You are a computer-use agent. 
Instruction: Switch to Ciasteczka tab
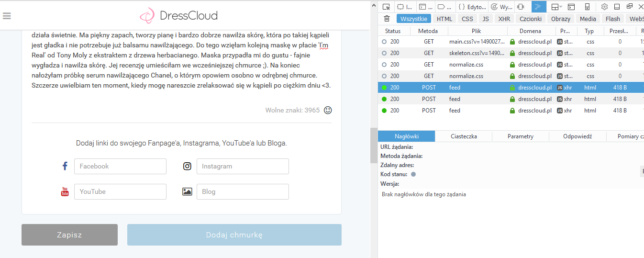pos(464,136)
